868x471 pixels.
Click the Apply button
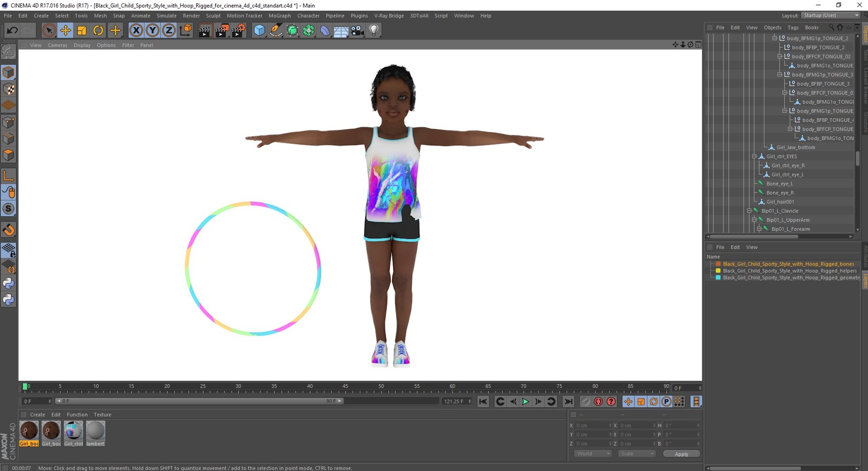(681, 454)
